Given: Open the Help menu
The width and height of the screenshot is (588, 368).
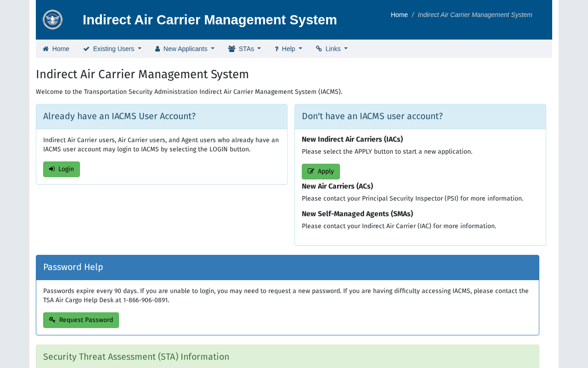Looking at the screenshot, I should [288, 49].
